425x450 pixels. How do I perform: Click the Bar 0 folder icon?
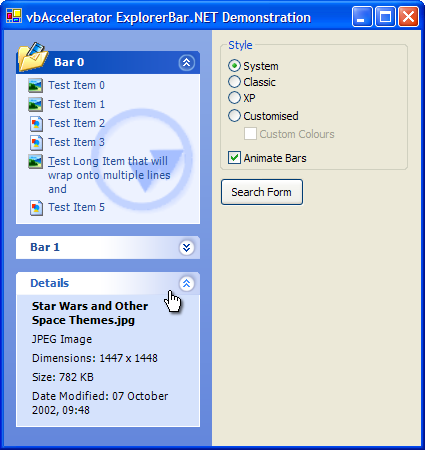click(33, 57)
